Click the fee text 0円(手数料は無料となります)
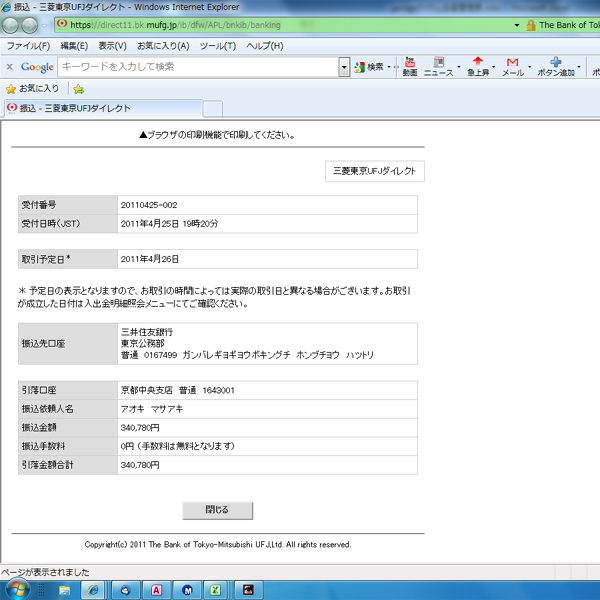The width and height of the screenshot is (600, 600). coord(178,446)
